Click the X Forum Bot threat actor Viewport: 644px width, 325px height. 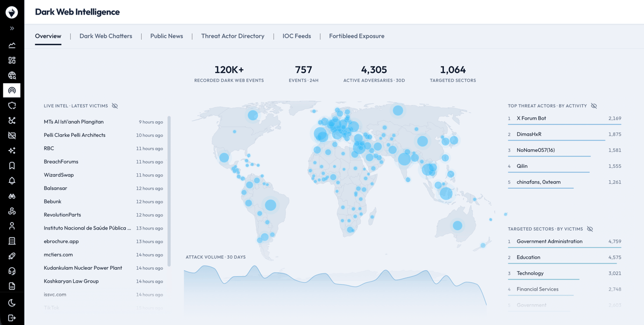tap(565, 119)
